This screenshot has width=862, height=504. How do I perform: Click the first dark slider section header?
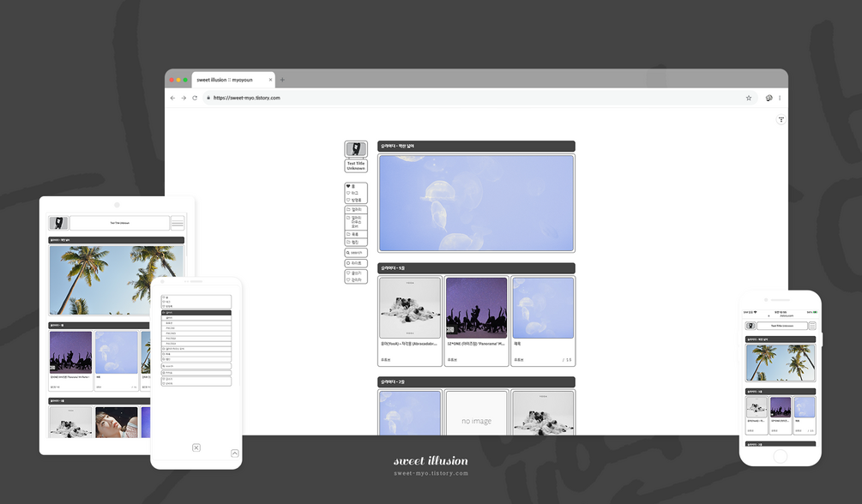pyautogui.click(x=476, y=147)
